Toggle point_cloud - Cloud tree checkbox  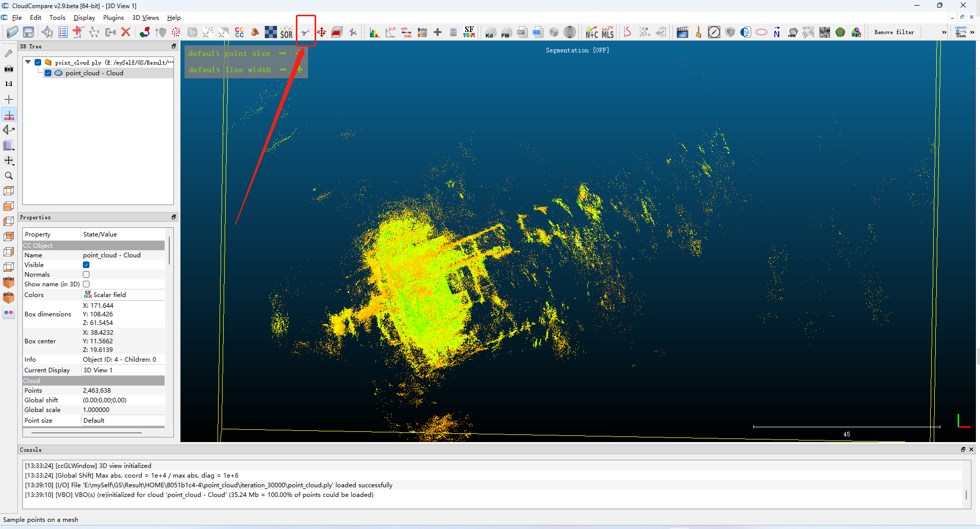pos(48,73)
